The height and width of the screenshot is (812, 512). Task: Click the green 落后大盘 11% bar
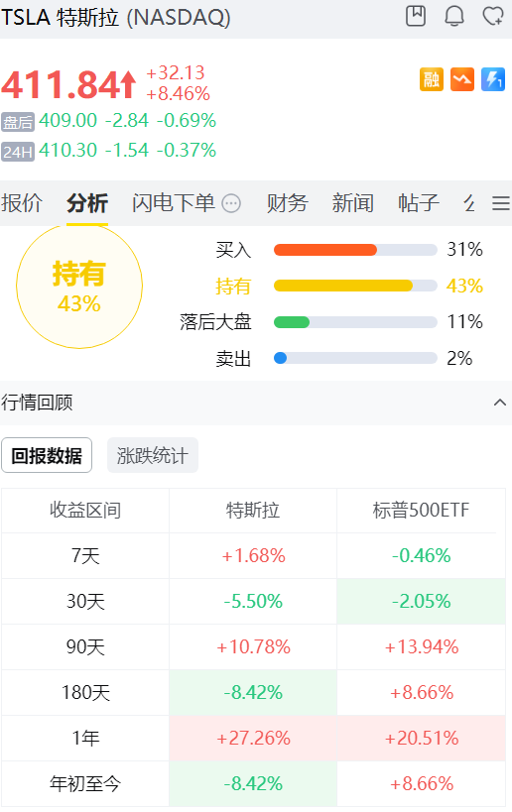click(x=355, y=322)
